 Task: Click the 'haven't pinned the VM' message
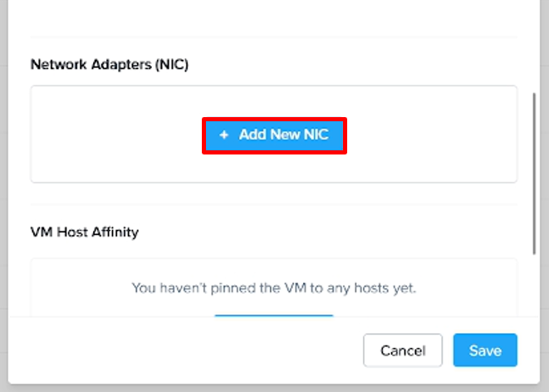274,288
